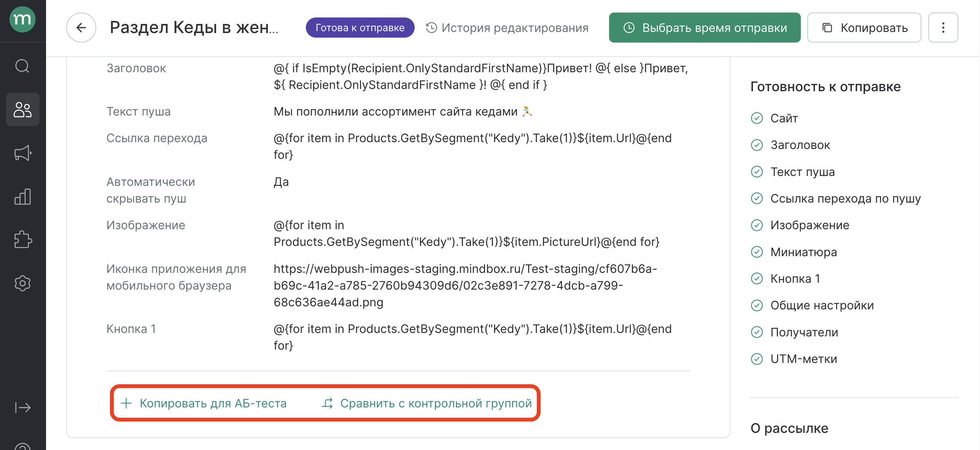The image size is (980, 450).
Task: Select the 'Кнопка 1' readiness item
Action: pos(785,279)
